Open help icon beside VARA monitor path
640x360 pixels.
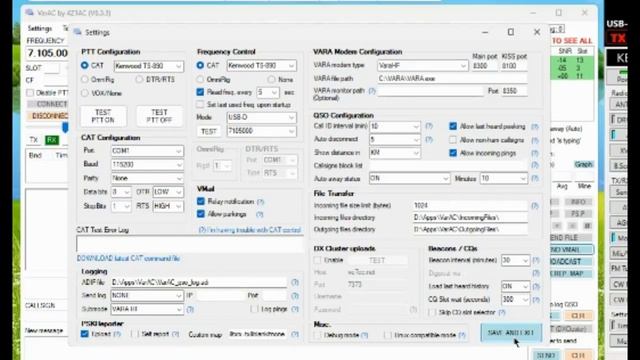click(372, 91)
